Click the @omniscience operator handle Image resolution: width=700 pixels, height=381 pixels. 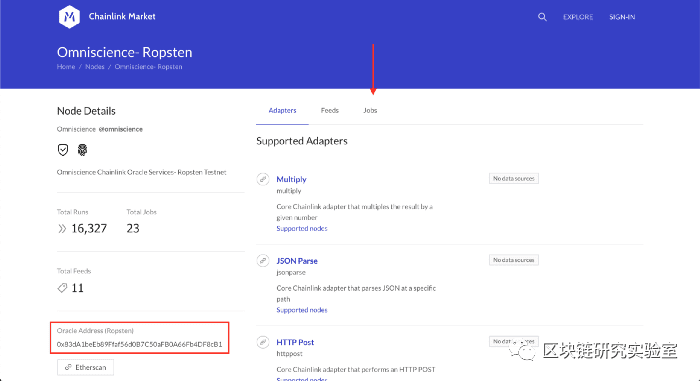[x=121, y=129]
